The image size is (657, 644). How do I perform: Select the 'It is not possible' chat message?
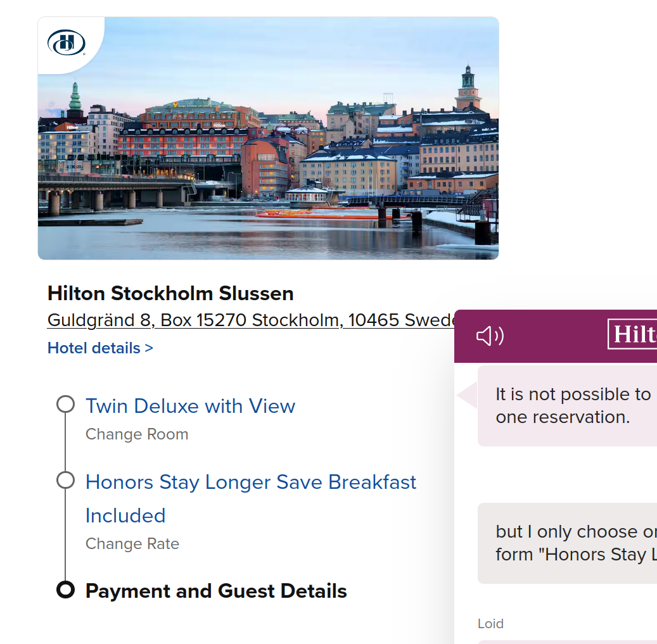pos(567,406)
